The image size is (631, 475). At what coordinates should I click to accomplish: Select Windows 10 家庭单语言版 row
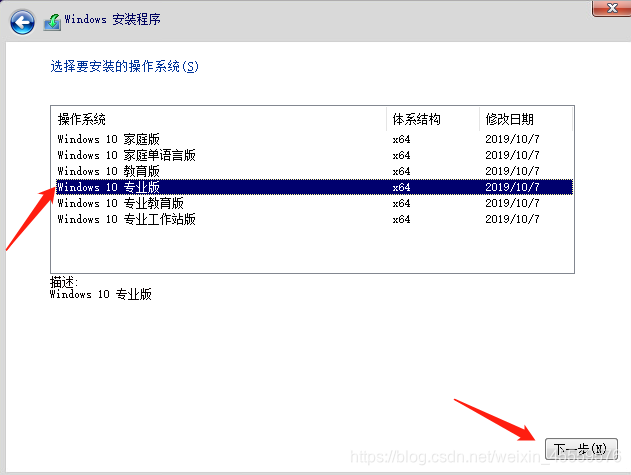314,155
